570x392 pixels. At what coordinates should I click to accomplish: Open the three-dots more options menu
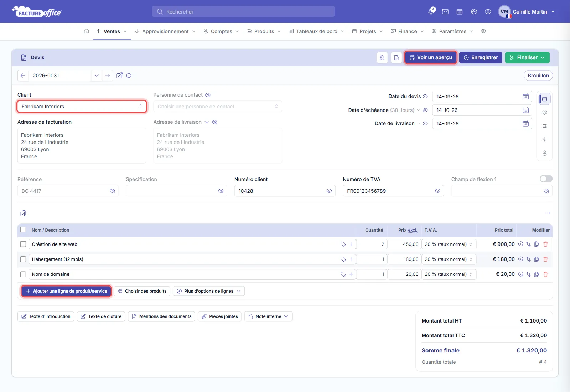[x=548, y=213]
